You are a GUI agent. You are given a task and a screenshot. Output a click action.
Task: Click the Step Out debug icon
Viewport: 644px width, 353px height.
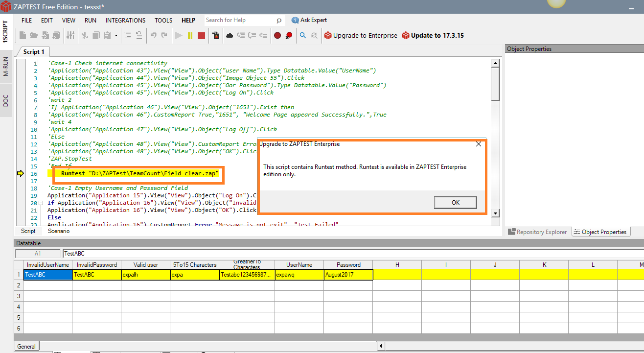263,35
